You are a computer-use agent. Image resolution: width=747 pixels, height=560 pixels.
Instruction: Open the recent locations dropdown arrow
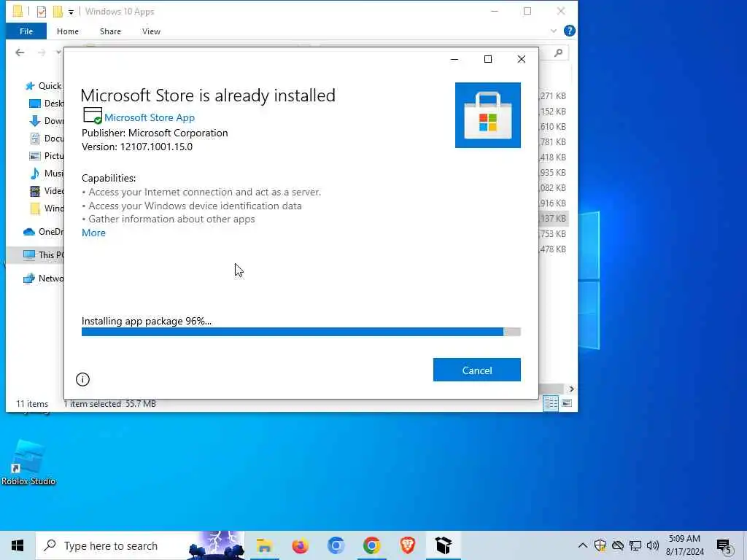[x=58, y=52]
